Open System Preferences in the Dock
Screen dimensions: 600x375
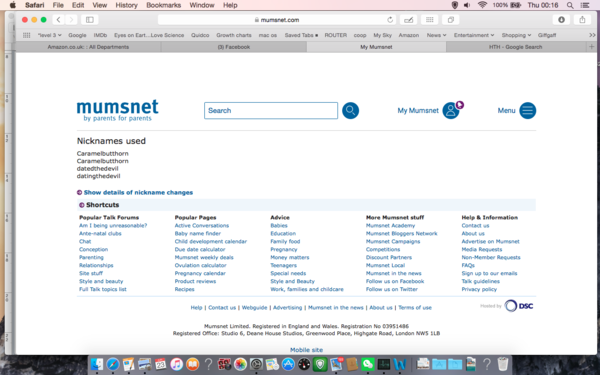[256, 364]
